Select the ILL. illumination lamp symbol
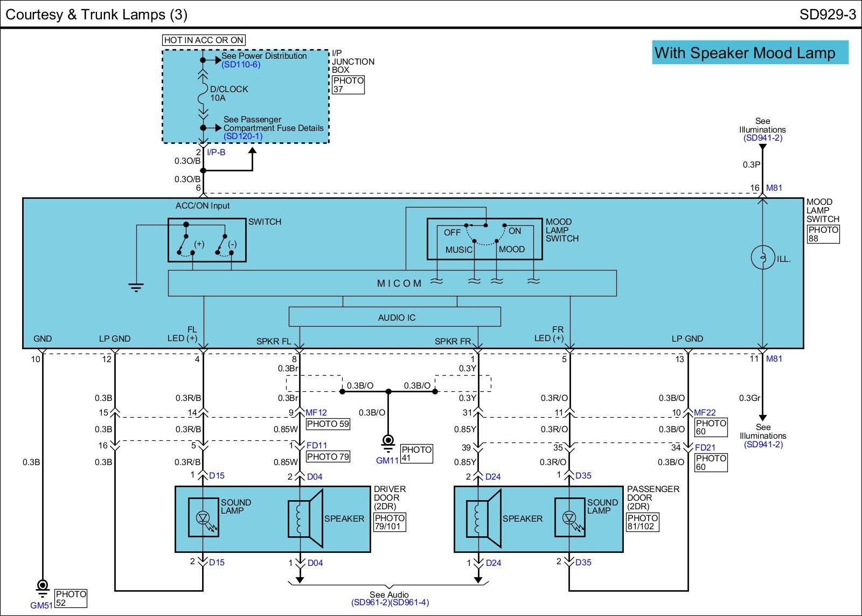Viewport: 862px width, 616px height. (x=762, y=258)
